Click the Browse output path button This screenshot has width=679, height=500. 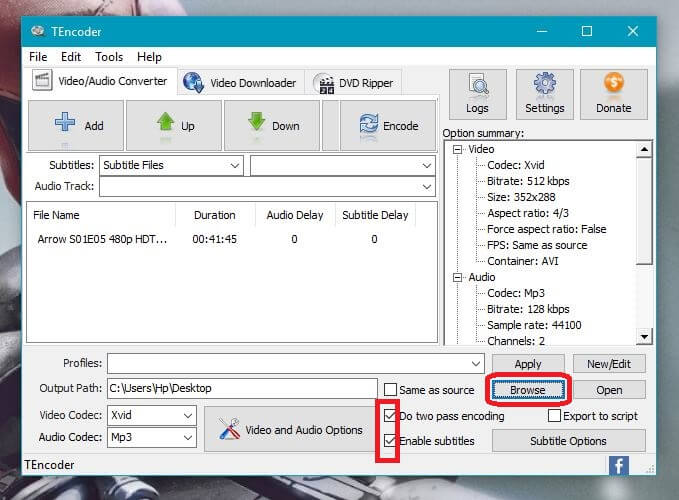(x=528, y=390)
